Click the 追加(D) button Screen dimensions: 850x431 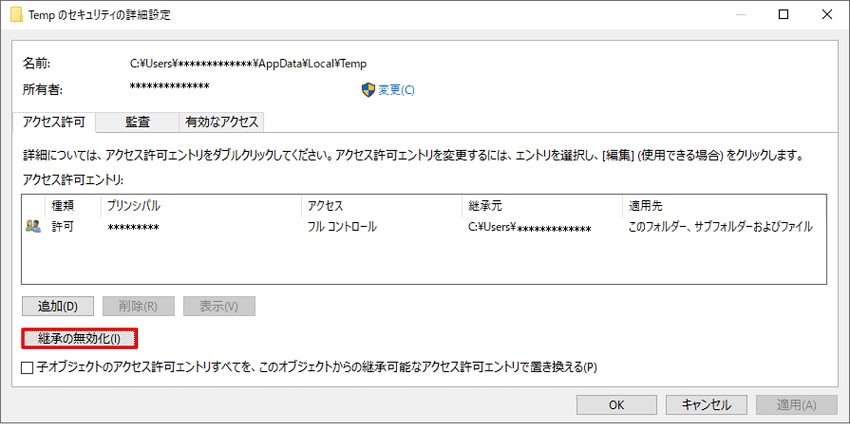pyautogui.click(x=57, y=306)
